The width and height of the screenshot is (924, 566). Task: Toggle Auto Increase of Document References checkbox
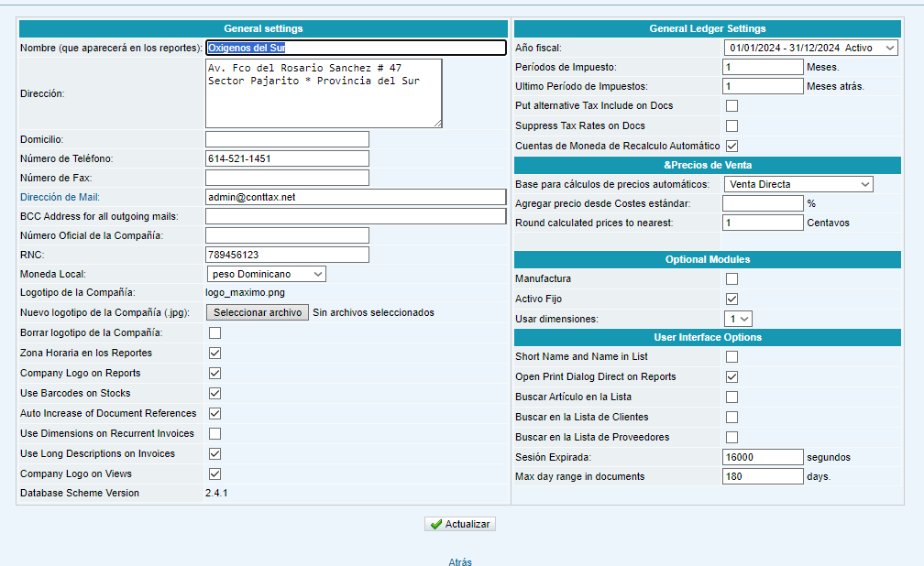pyautogui.click(x=215, y=413)
